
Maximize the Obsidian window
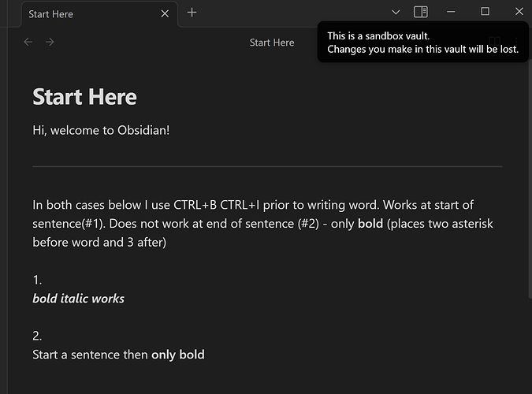click(x=485, y=12)
